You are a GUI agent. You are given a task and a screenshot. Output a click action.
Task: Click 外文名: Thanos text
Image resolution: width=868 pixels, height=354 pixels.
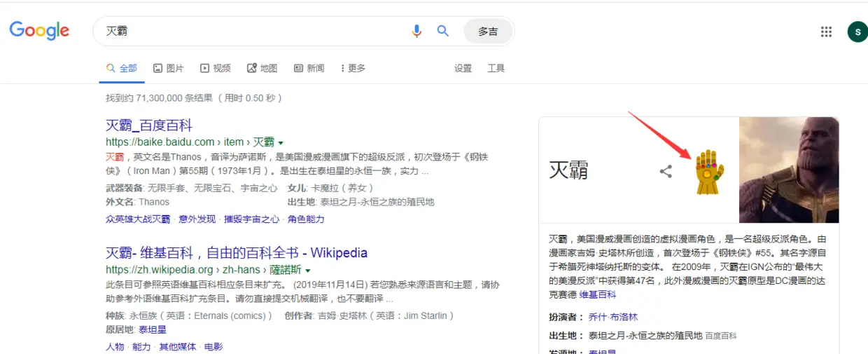pyautogui.click(x=137, y=202)
